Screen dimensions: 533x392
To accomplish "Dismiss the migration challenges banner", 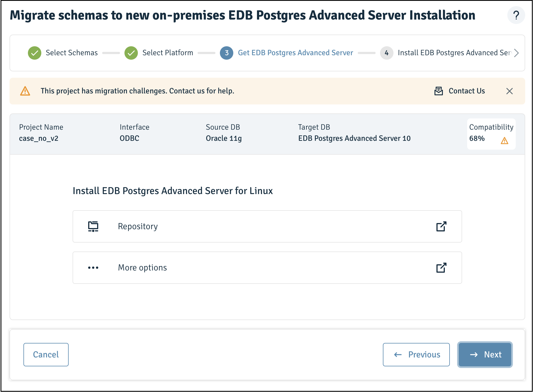I will [509, 91].
